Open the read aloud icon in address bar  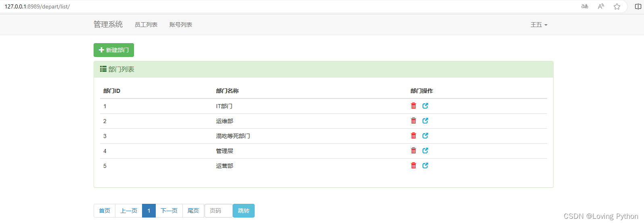point(601,6)
